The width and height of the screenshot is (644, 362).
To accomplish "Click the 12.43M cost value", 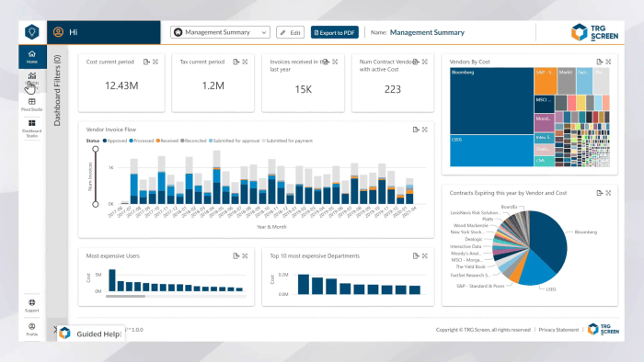I will tap(121, 85).
